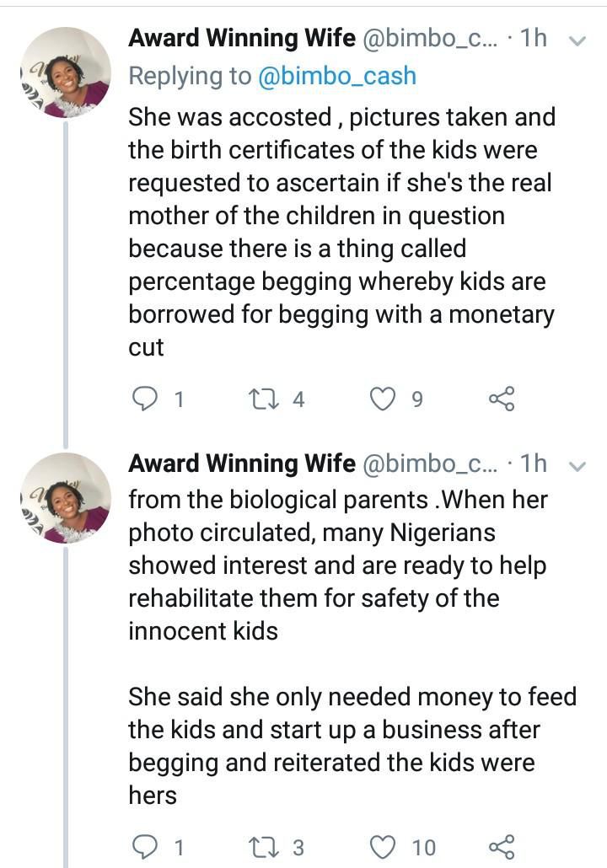Open the first tweet's options chevron
607x868 pixels.
click(x=577, y=40)
